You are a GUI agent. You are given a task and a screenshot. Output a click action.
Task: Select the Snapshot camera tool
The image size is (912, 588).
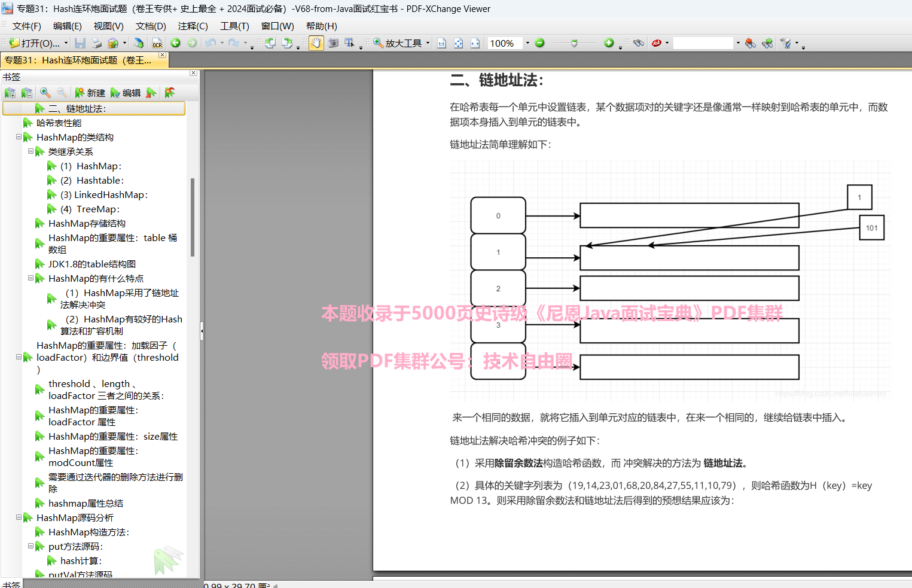point(333,43)
